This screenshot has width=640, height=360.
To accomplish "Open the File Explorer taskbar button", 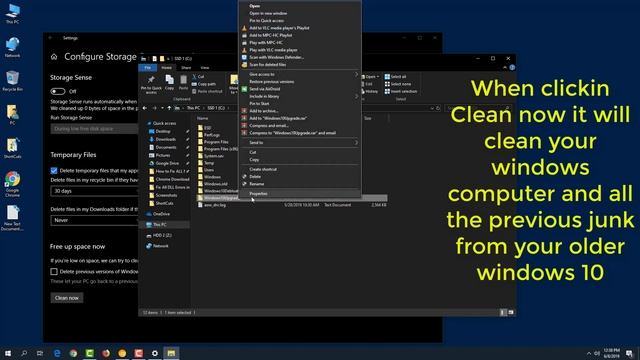I will pos(171,353).
